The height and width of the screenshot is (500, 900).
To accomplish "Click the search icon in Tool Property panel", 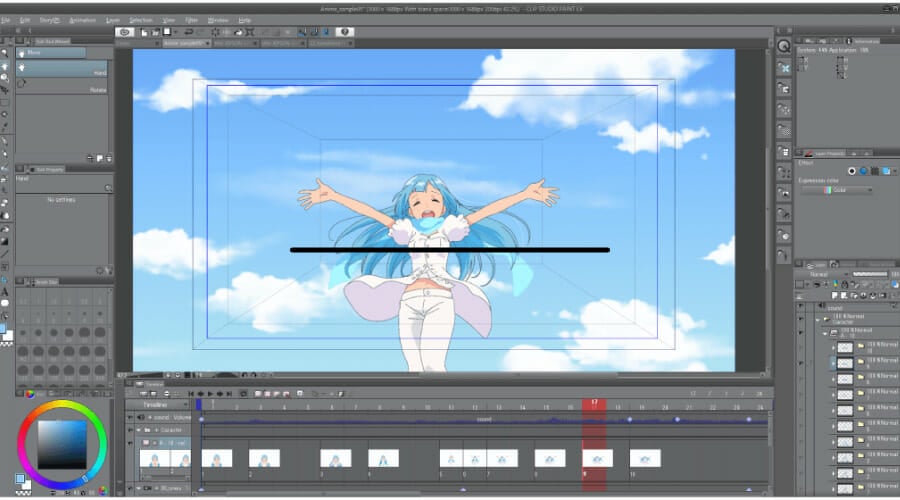I will click(x=108, y=188).
